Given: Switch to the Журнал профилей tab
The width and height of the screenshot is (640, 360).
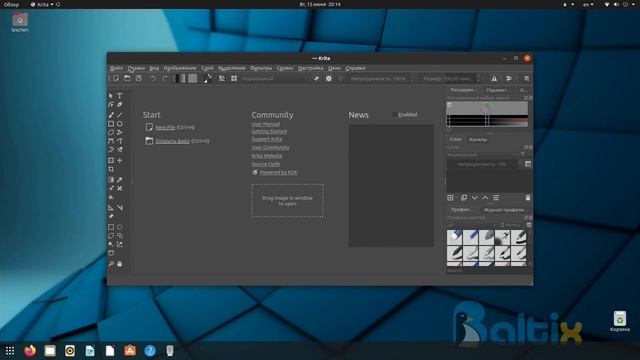Looking at the screenshot, I should click(504, 210).
